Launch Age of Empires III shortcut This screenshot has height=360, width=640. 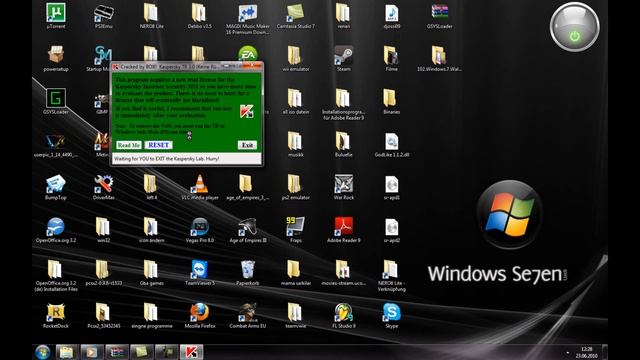click(248, 229)
